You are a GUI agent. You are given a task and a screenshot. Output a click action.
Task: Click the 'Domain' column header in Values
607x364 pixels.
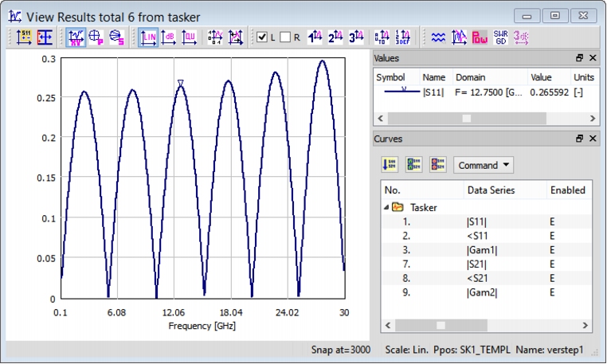click(490, 77)
